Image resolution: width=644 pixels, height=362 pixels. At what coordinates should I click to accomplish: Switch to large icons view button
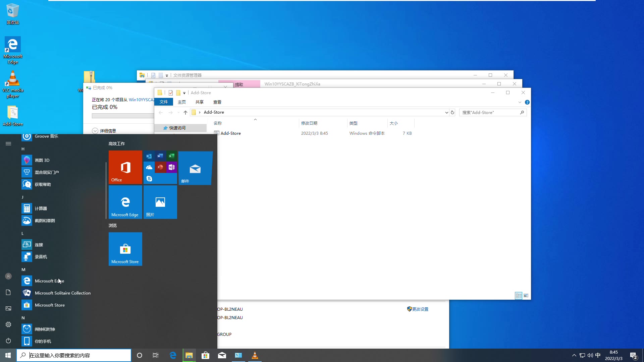[x=526, y=296]
